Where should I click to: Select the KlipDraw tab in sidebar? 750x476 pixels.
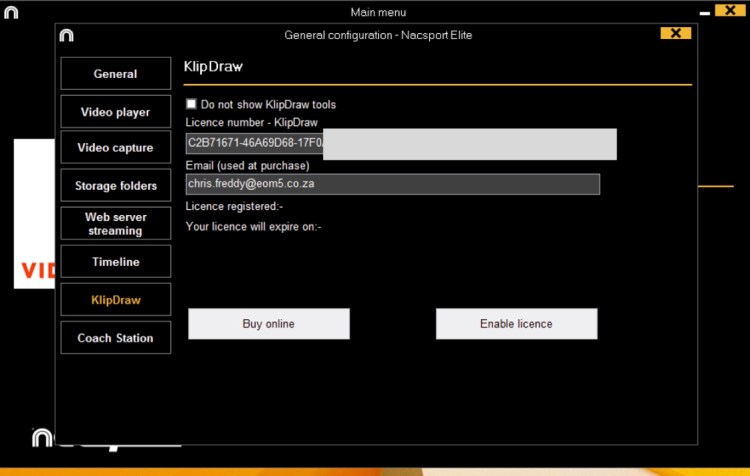(x=115, y=300)
